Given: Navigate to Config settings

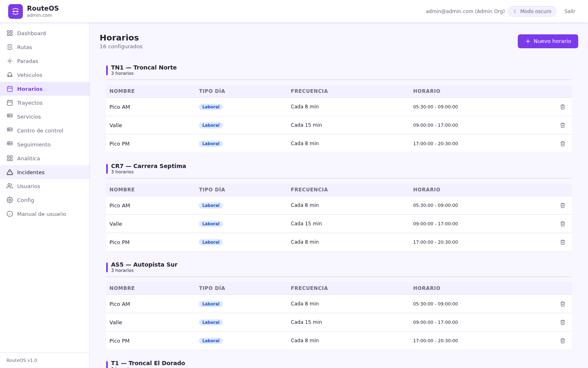Looking at the screenshot, I should click(x=45, y=200).
